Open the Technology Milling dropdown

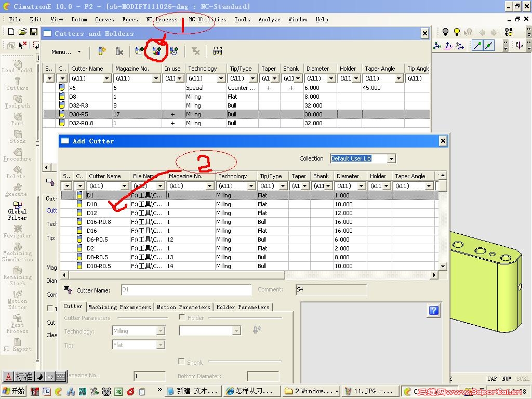click(161, 331)
